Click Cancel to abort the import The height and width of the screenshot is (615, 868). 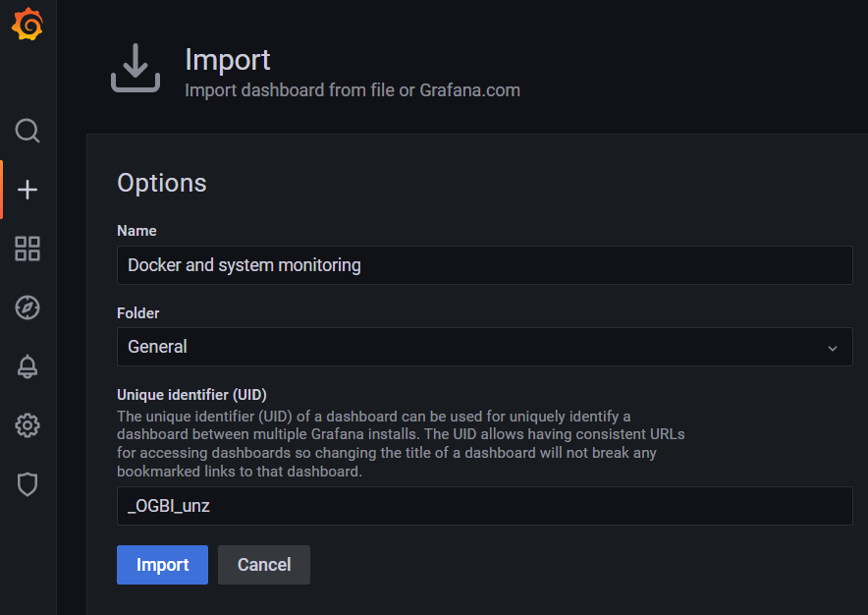click(x=263, y=565)
